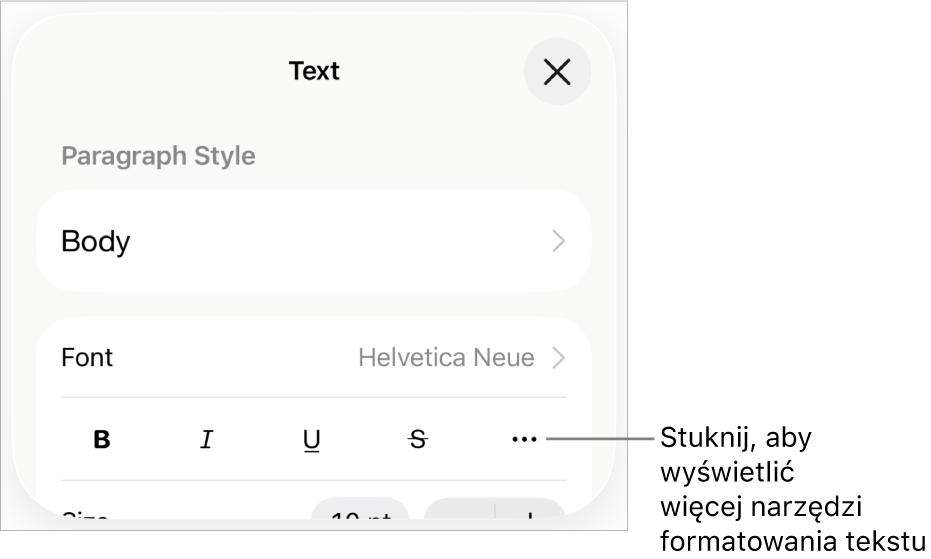Decrease font size with minus button
The height and width of the screenshot is (559, 931).
460,516
